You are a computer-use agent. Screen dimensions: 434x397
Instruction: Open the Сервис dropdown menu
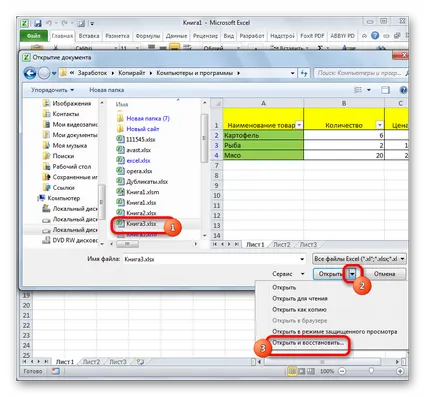(x=288, y=274)
